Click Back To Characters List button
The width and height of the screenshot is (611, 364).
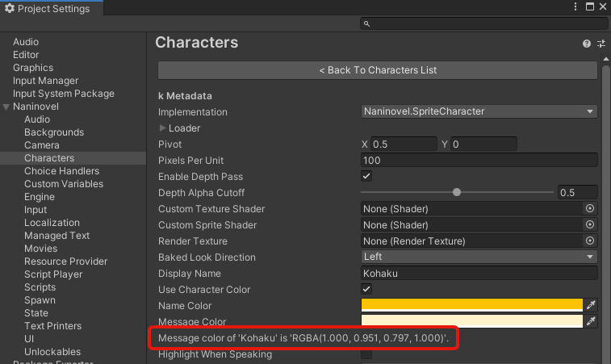point(378,70)
